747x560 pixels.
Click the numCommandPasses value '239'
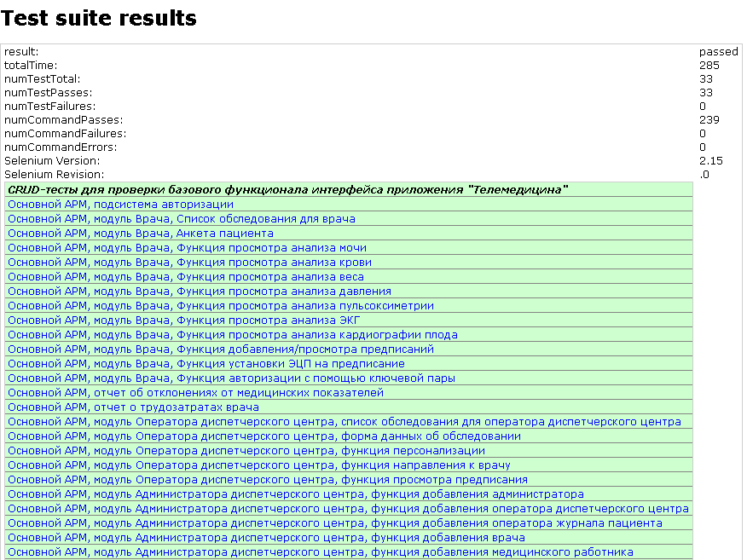[709, 119]
